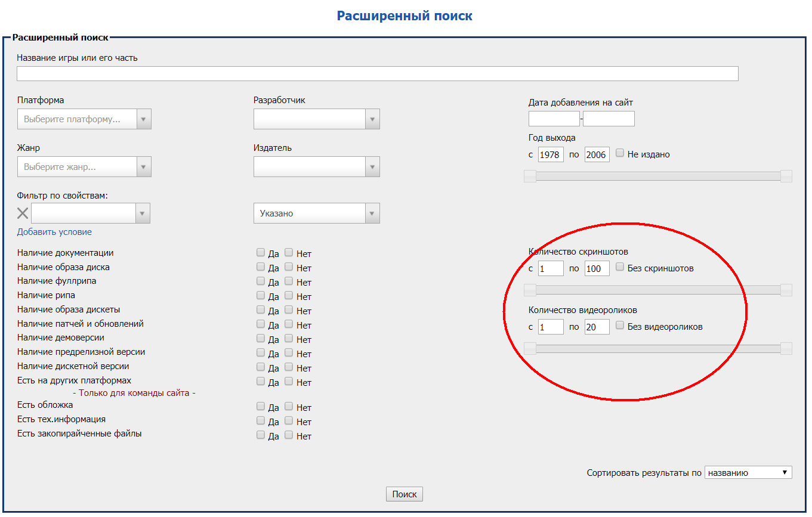The height and width of the screenshot is (517, 812).
Task: Click the left handle of videos count slider
Action: [530, 348]
